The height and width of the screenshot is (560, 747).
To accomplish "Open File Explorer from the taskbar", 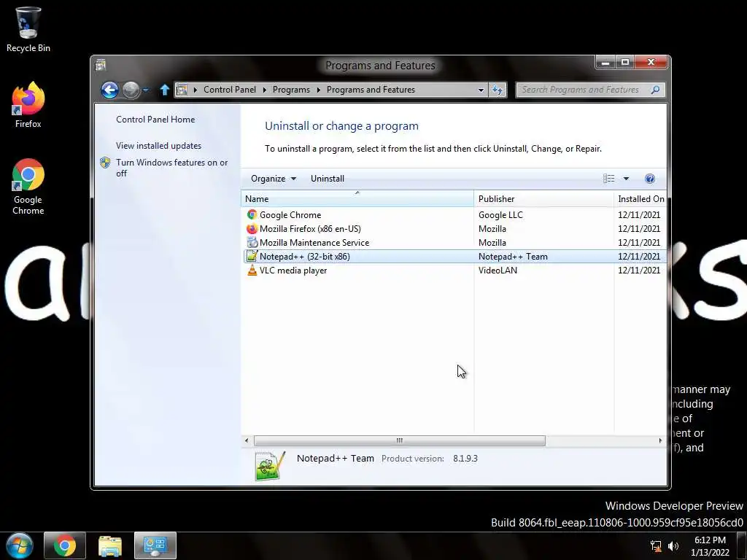I will 110,545.
